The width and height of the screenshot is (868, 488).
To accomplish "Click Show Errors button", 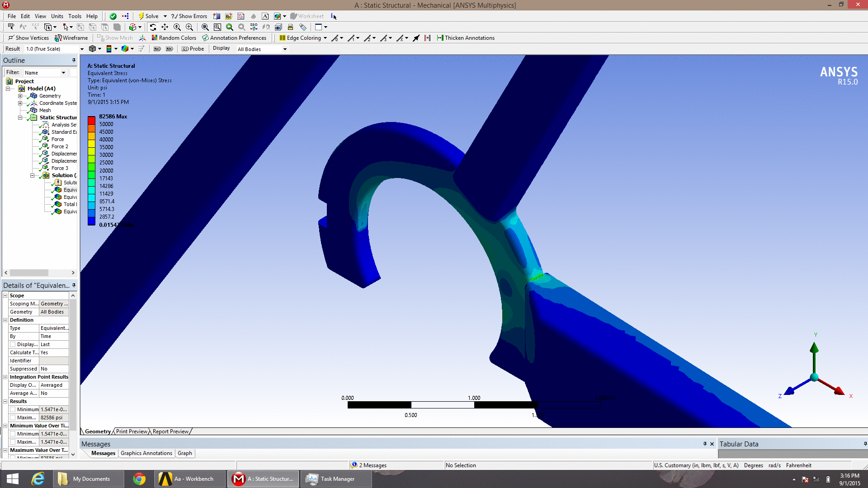I will tap(189, 16).
